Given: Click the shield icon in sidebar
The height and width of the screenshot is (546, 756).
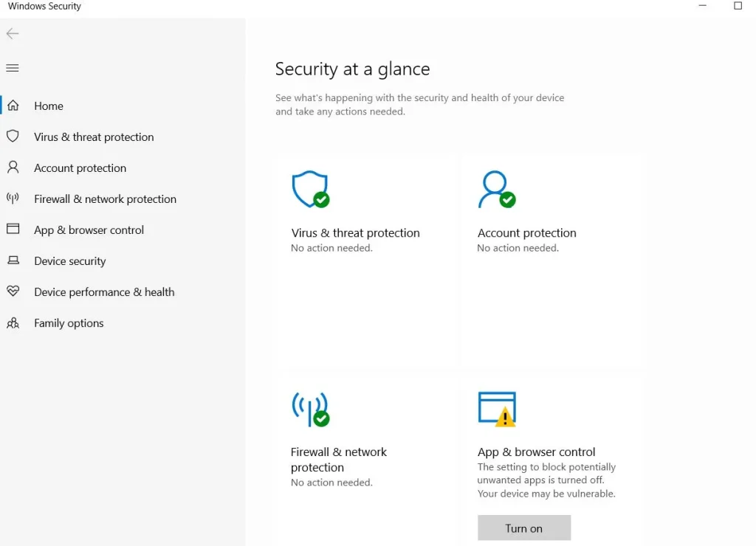Looking at the screenshot, I should pos(13,136).
